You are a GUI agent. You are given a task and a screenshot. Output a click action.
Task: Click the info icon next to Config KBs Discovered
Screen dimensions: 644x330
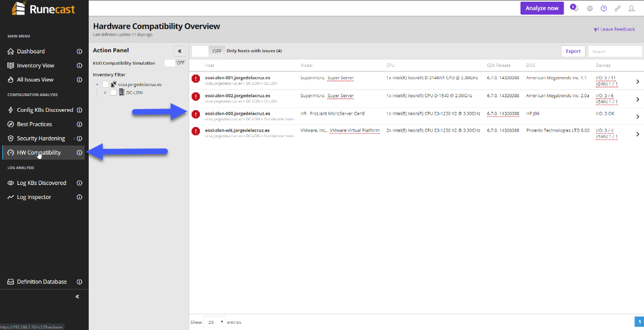click(80, 110)
